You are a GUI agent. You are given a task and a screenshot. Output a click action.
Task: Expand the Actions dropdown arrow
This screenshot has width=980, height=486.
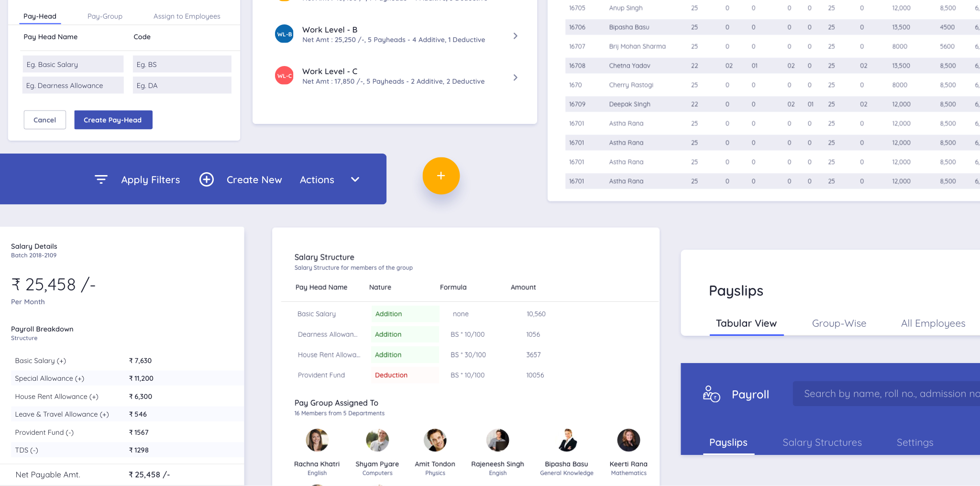355,179
